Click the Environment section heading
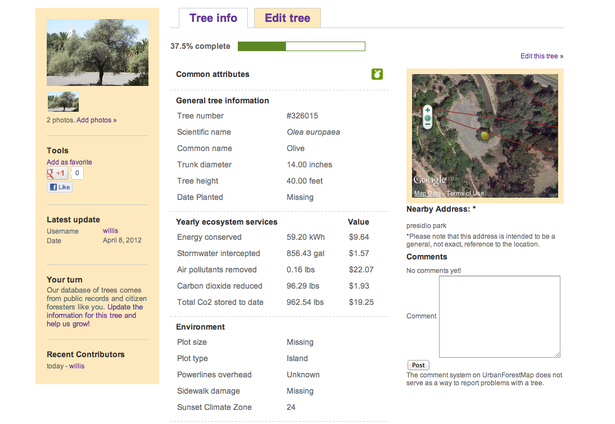 [200, 327]
